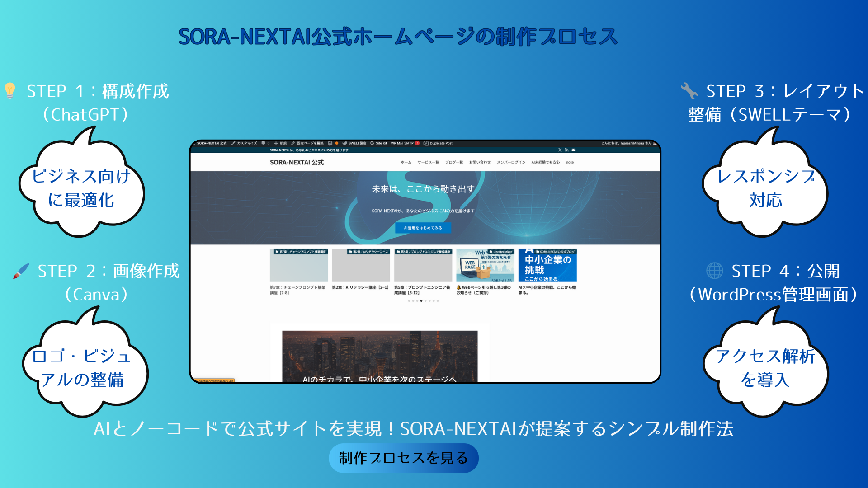The image size is (868, 488).
Task: Click the 'SORA-NEXTAI 公式' site logo text
Action: click(297, 162)
